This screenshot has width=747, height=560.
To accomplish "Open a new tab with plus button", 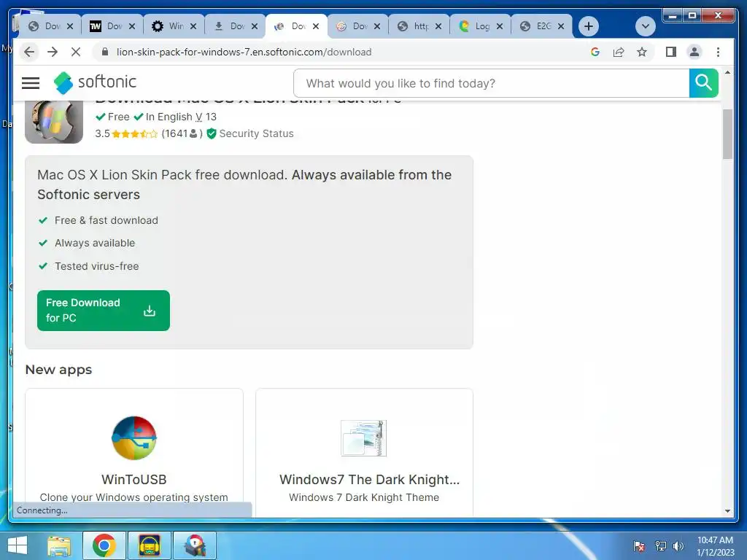I will click(589, 26).
